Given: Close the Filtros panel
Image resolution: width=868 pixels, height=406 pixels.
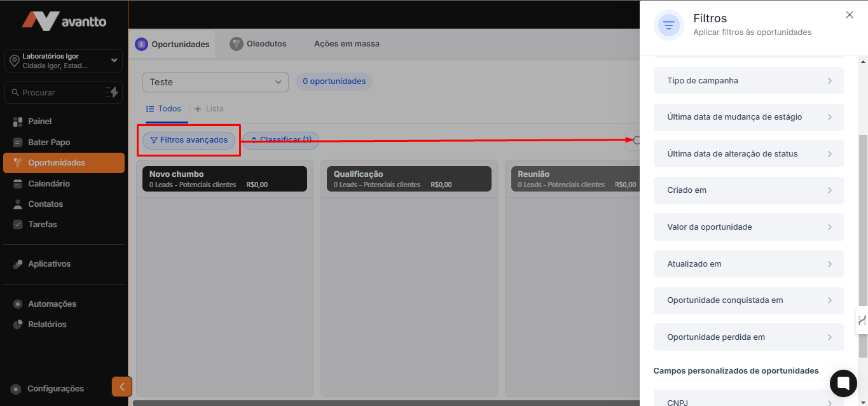Looking at the screenshot, I should tap(850, 15).
